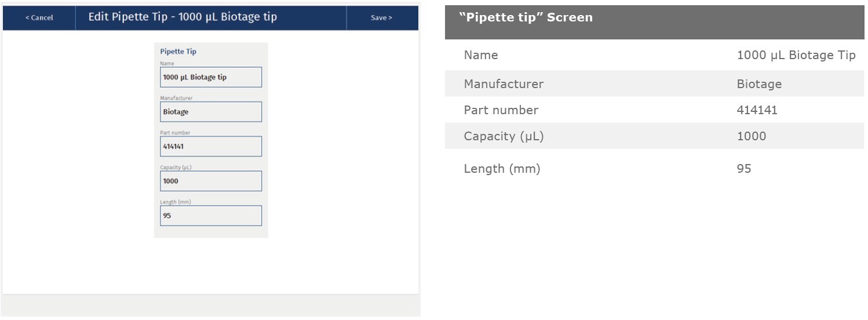Click the "Pipette tip" Screen table header
The width and height of the screenshot is (868, 320).
[526, 17]
